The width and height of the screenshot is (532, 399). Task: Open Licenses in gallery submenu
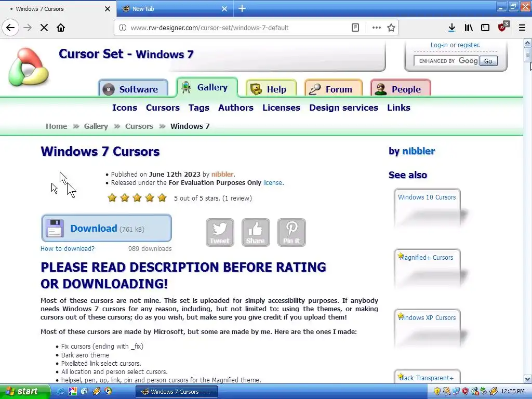click(281, 108)
